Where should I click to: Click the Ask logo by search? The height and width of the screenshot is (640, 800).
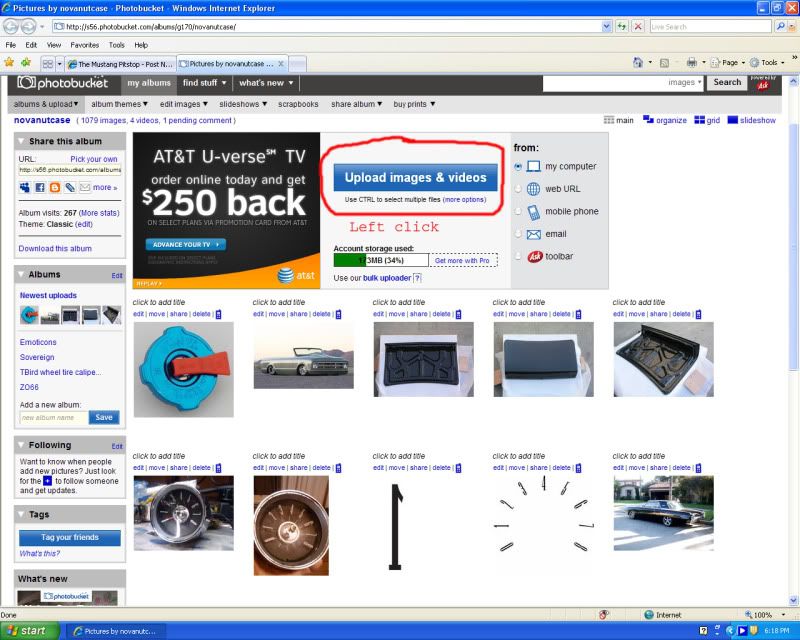pos(763,85)
